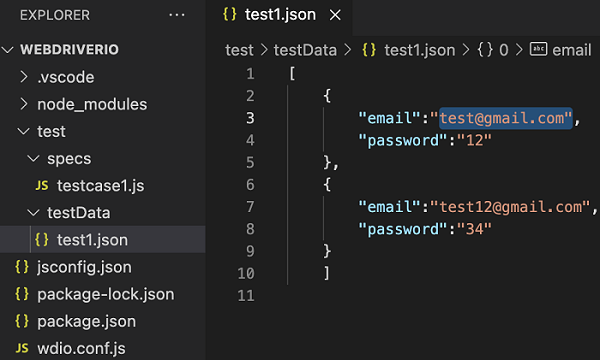Click line number 11 in gutter
Screen dimensions: 600x360
(x=246, y=296)
